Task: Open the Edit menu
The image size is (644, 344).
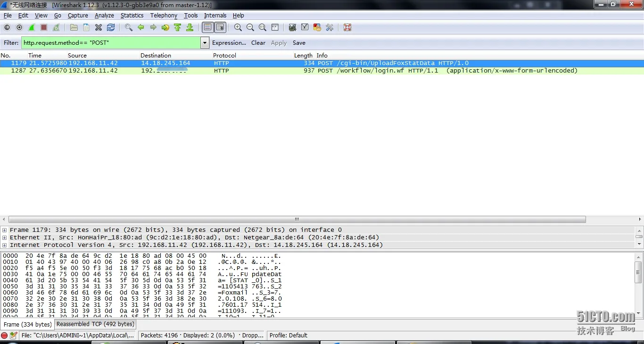Action: pyautogui.click(x=23, y=16)
